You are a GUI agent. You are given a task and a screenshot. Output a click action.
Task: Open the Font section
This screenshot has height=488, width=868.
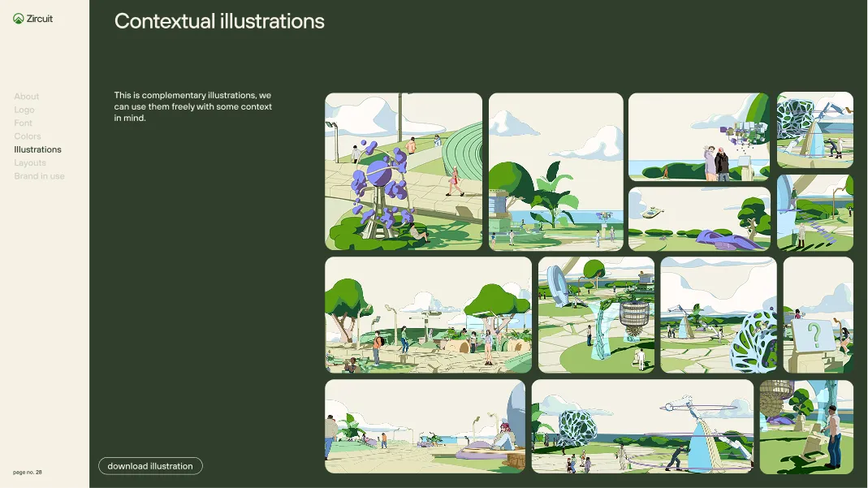(24, 123)
